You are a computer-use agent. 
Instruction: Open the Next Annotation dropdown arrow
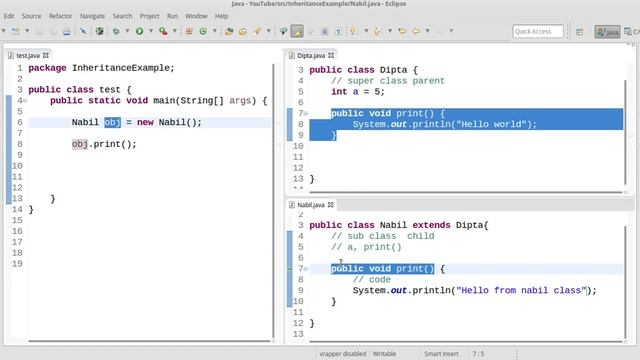click(x=366, y=31)
